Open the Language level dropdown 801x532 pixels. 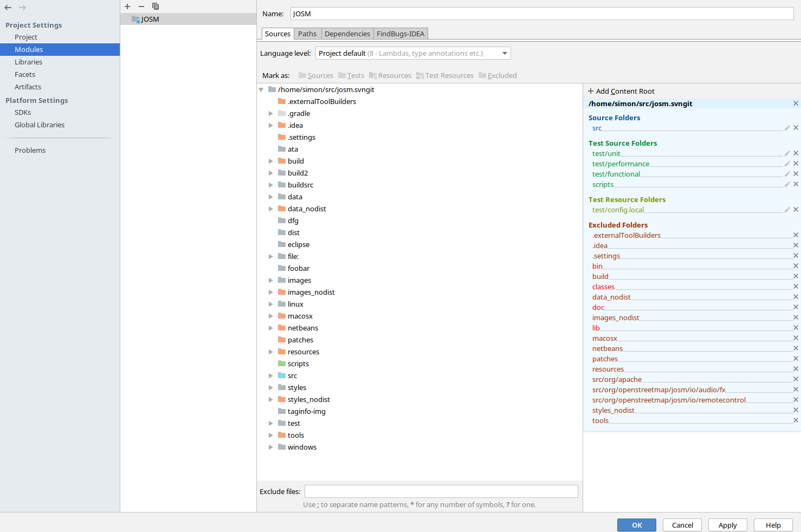[x=413, y=53]
